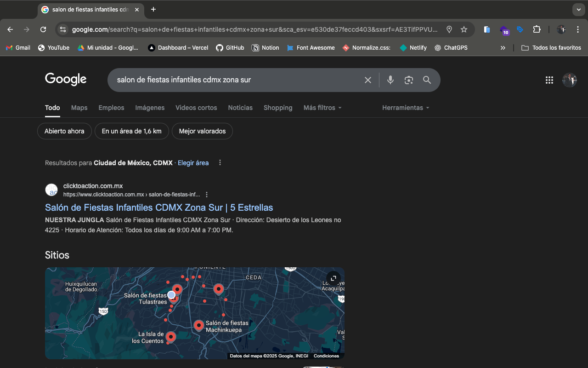
Task: Click the clicktoaction site favicon
Action: point(51,190)
